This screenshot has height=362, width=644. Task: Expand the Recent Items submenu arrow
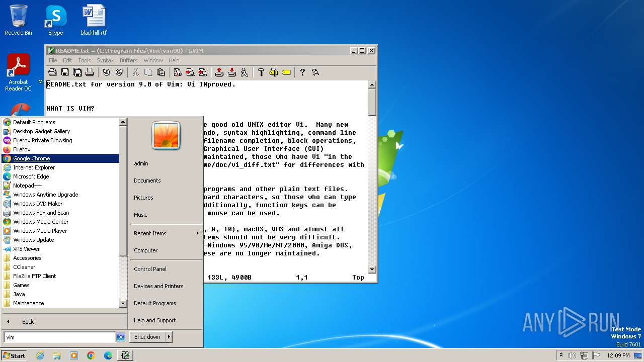click(x=197, y=233)
